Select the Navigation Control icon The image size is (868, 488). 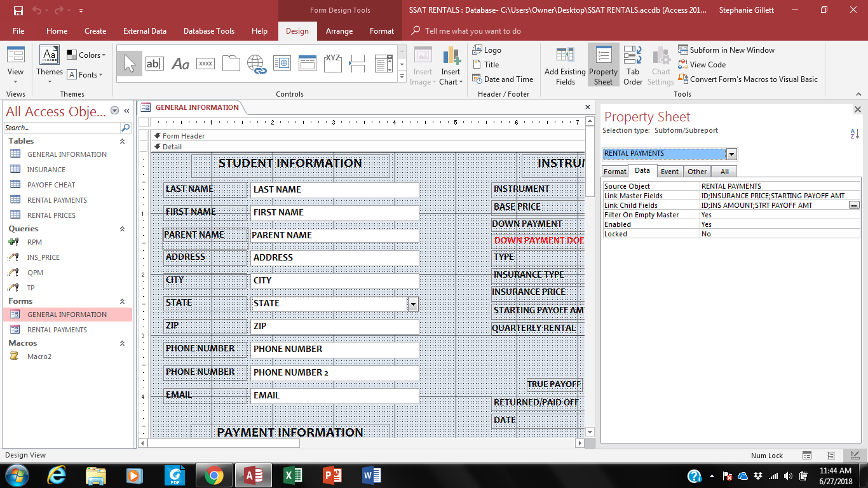click(307, 63)
